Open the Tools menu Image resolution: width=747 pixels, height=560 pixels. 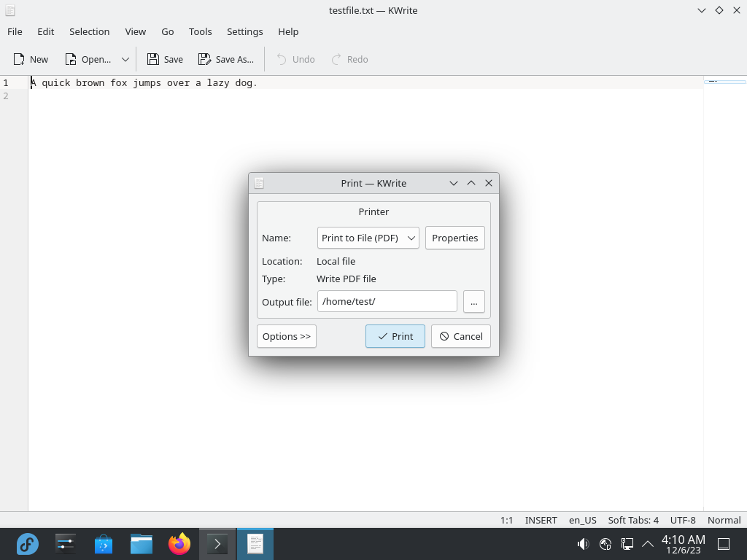200,31
